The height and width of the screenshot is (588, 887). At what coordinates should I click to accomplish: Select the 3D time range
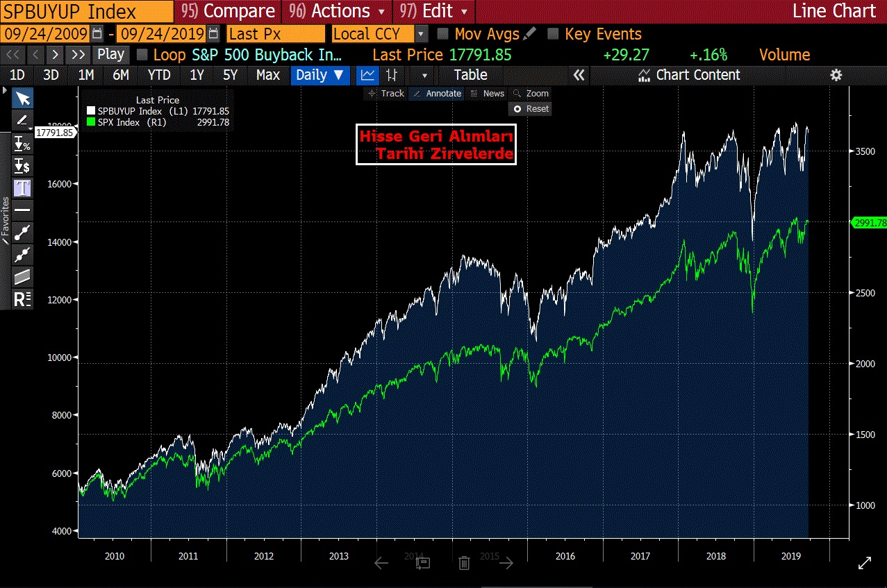coord(51,75)
